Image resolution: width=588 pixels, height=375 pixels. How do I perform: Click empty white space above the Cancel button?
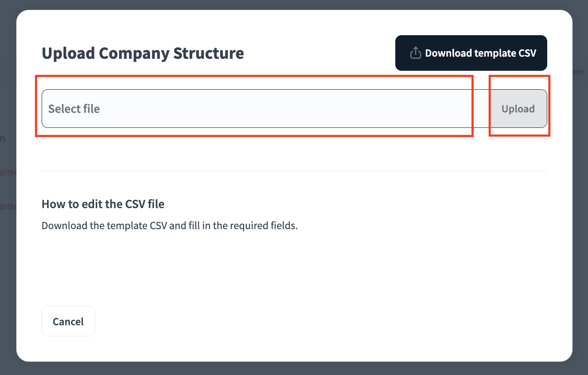pos(172,275)
